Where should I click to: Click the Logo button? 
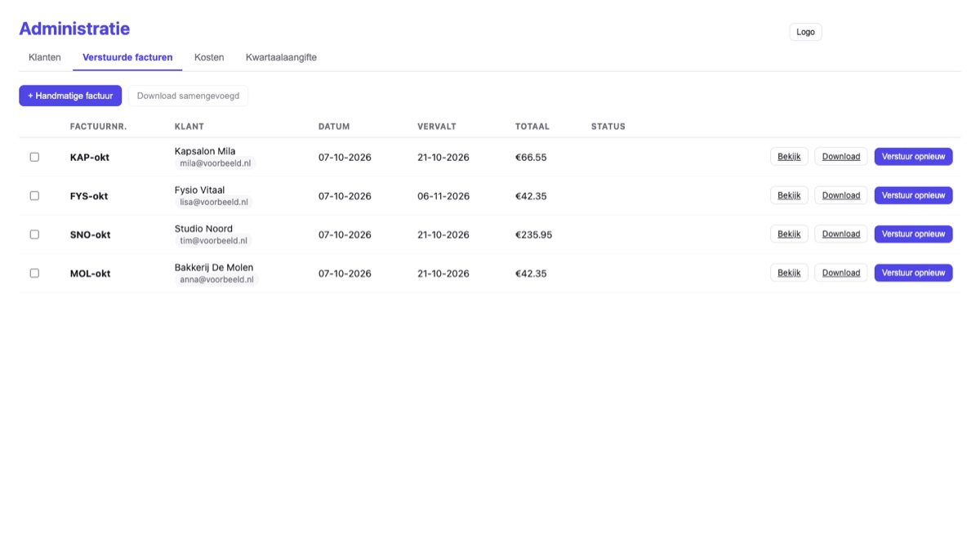click(805, 32)
